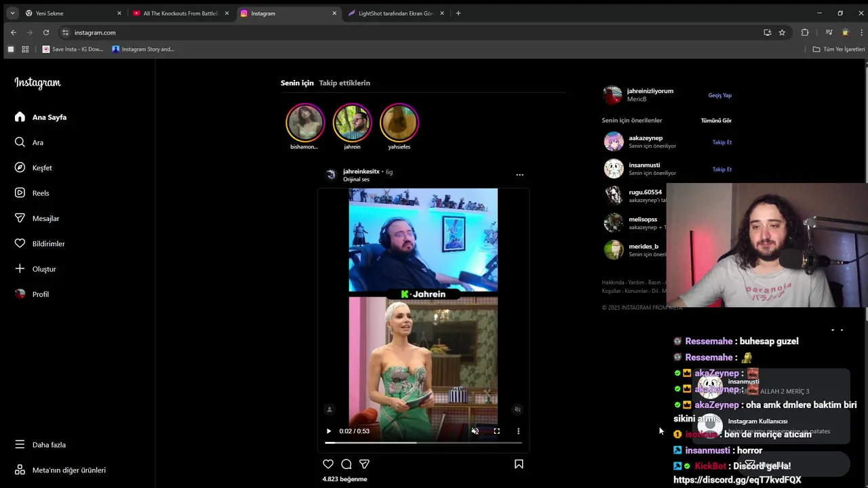Viewport: 868px width, 488px height.
Task: Click Geçiş Yap to switch account
Action: [x=720, y=96]
